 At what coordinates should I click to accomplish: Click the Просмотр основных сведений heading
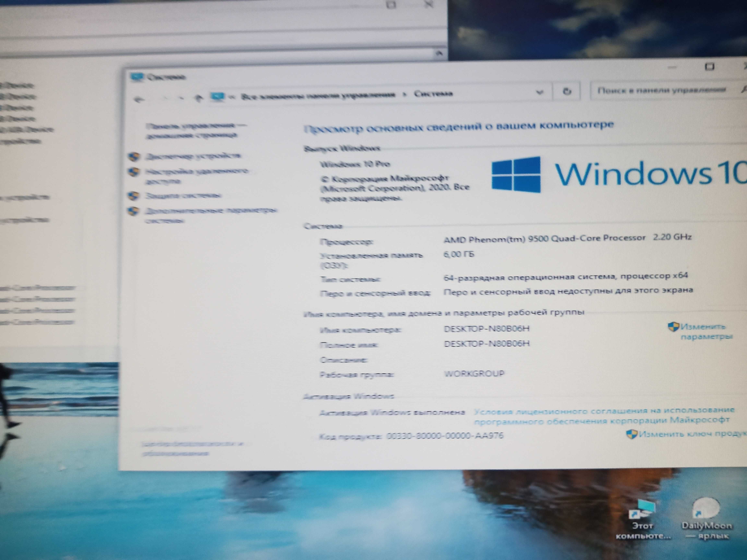(x=459, y=127)
